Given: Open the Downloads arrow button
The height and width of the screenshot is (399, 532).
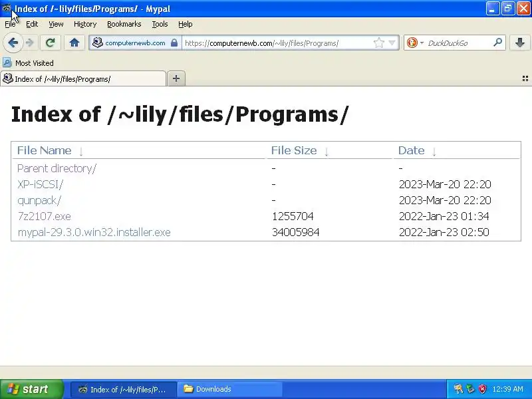Looking at the screenshot, I should [x=520, y=43].
